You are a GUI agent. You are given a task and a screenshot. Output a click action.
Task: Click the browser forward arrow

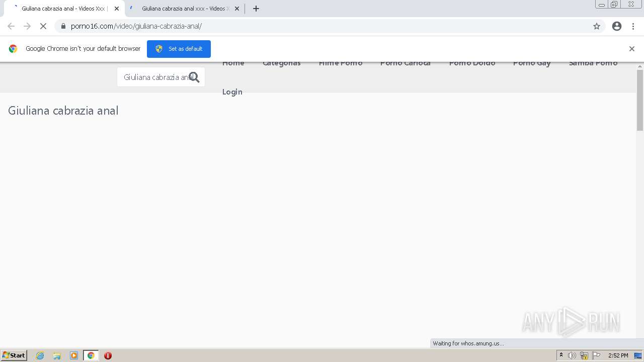point(27,26)
